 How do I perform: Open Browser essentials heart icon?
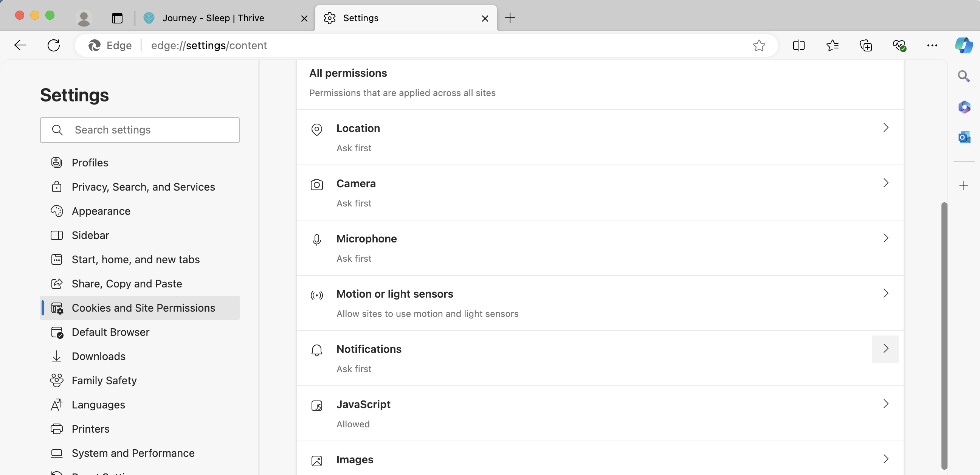(899, 45)
